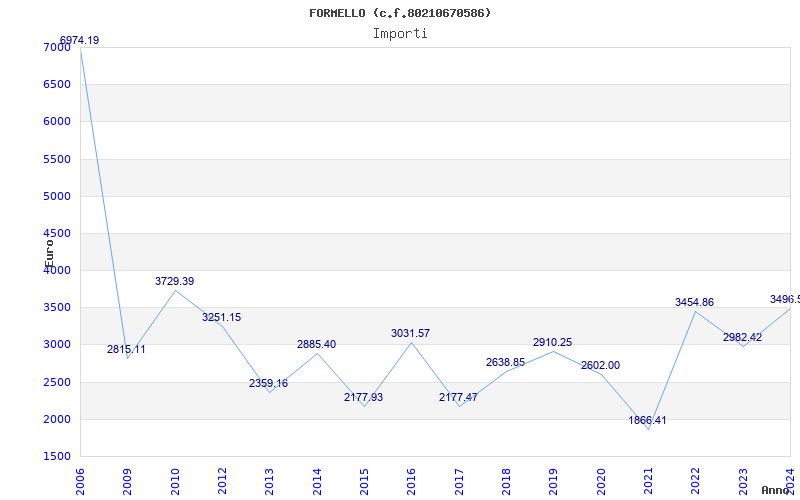
Task: Select the 2015 x-axis year label
Action: coord(364,482)
